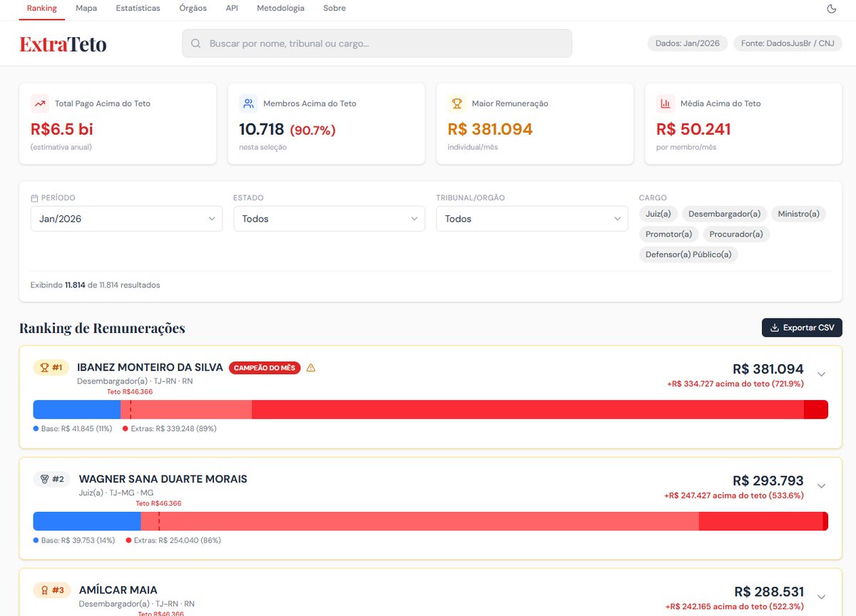856x616 pixels.
Task: Click the Campeão do Mês badge
Action: [x=265, y=368]
